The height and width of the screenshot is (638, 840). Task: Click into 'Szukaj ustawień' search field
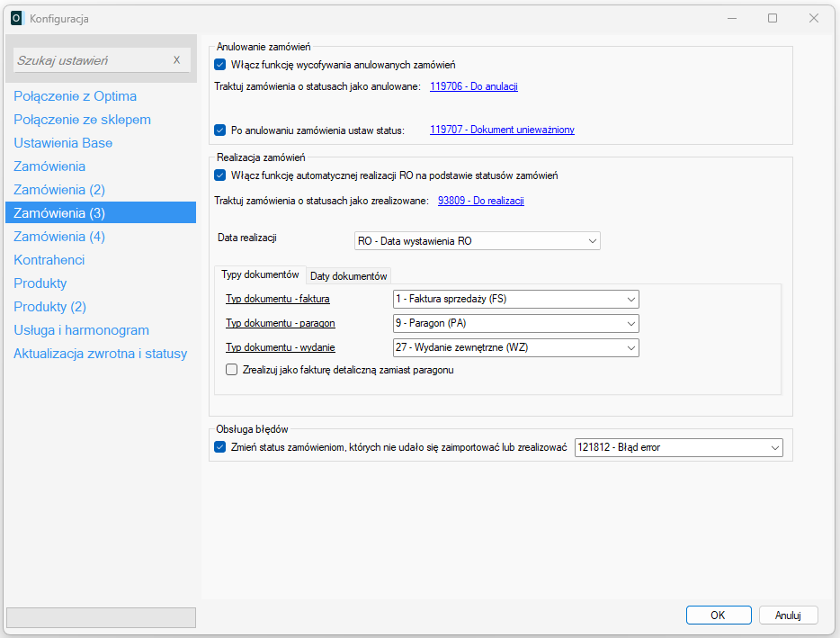[90, 60]
